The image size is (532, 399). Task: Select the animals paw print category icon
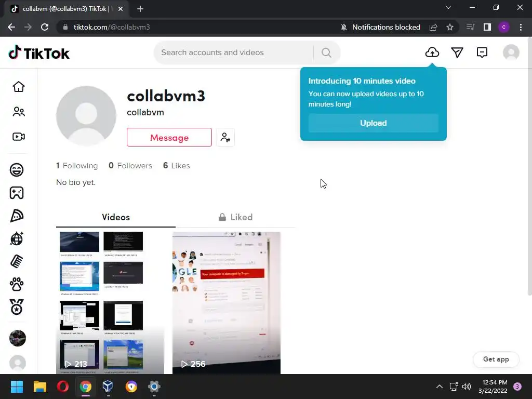[x=17, y=284]
